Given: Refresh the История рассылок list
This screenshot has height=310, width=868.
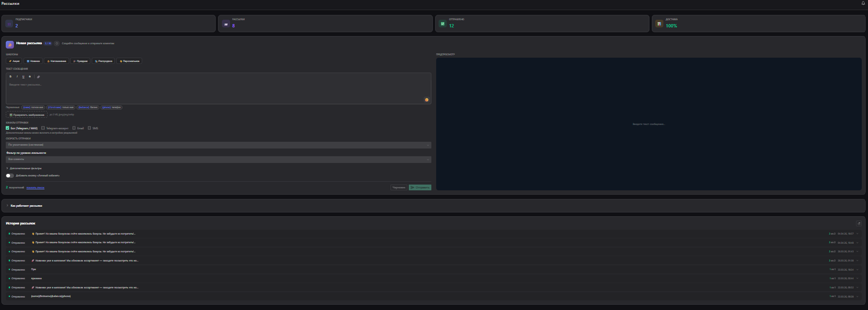Looking at the screenshot, I should [859, 223].
